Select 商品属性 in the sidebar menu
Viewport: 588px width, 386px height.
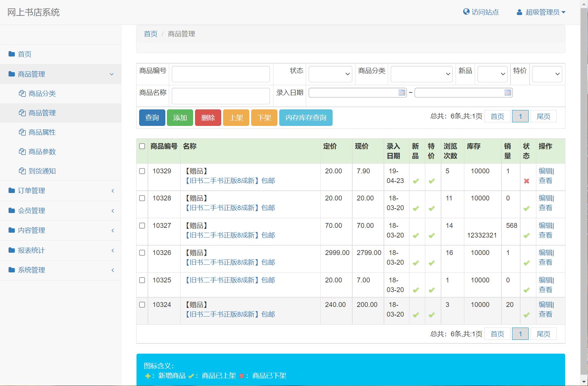pos(42,132)
